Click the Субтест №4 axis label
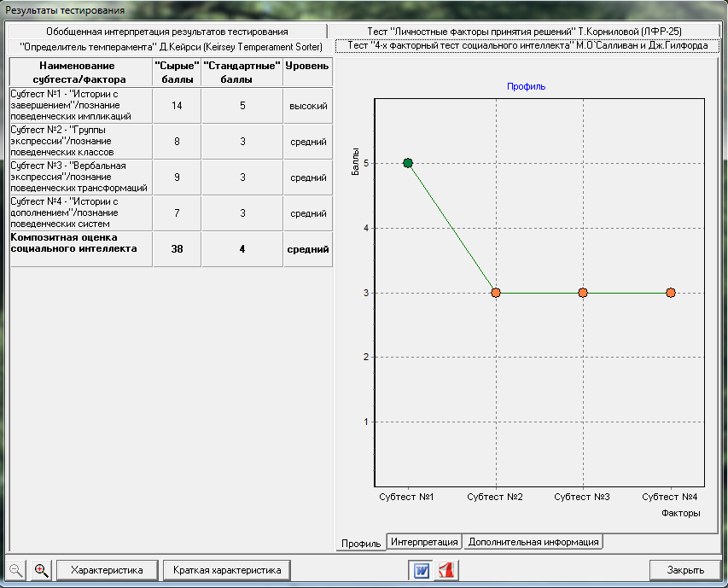 669,497
